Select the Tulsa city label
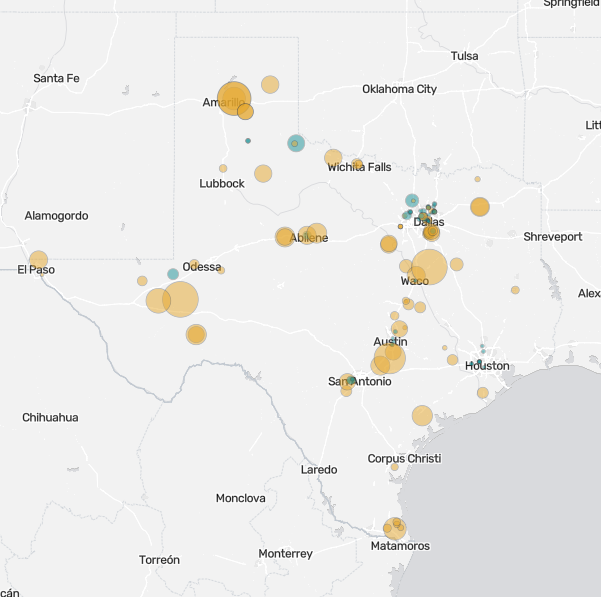601x597 pixels. [x=464, y=56]
